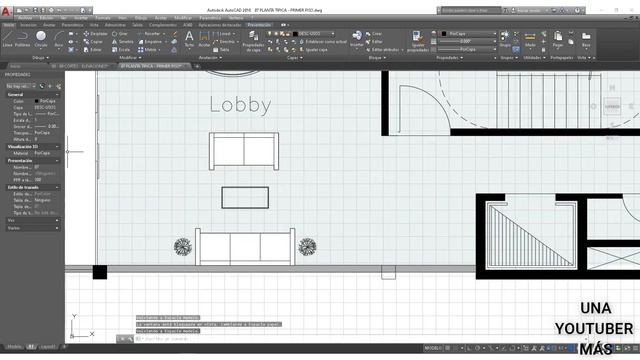640x360 pixels.
Task: Click the Recortar (trim) tool
Action: pyautogui.click(x=149, y=34)
